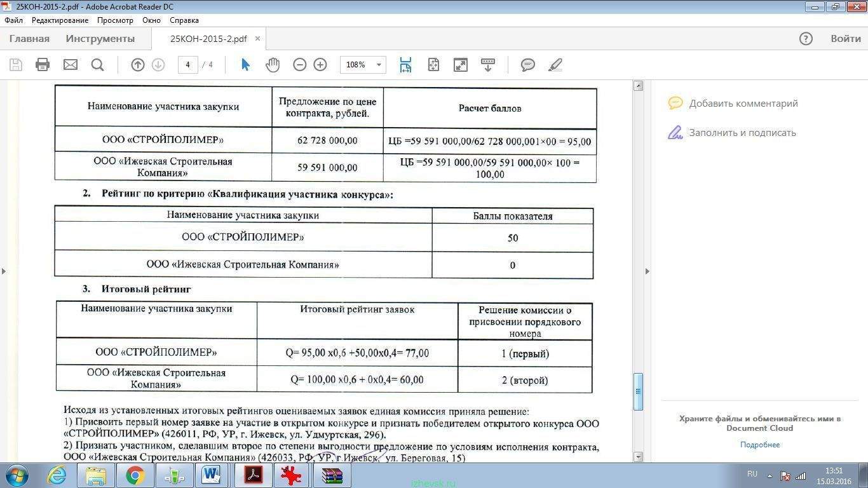Image resolution: width=868 pixels, height=488 pixels.
Task: Click the page number input field
Action: point(188,65)
